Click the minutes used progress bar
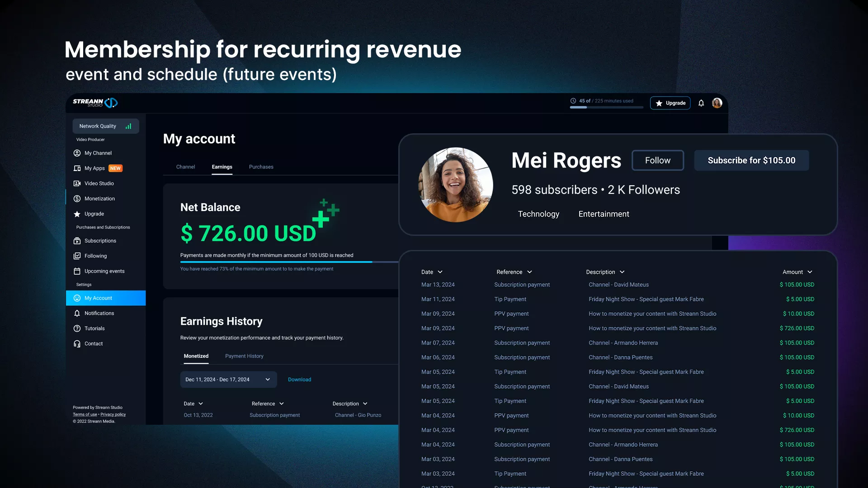 606,108
